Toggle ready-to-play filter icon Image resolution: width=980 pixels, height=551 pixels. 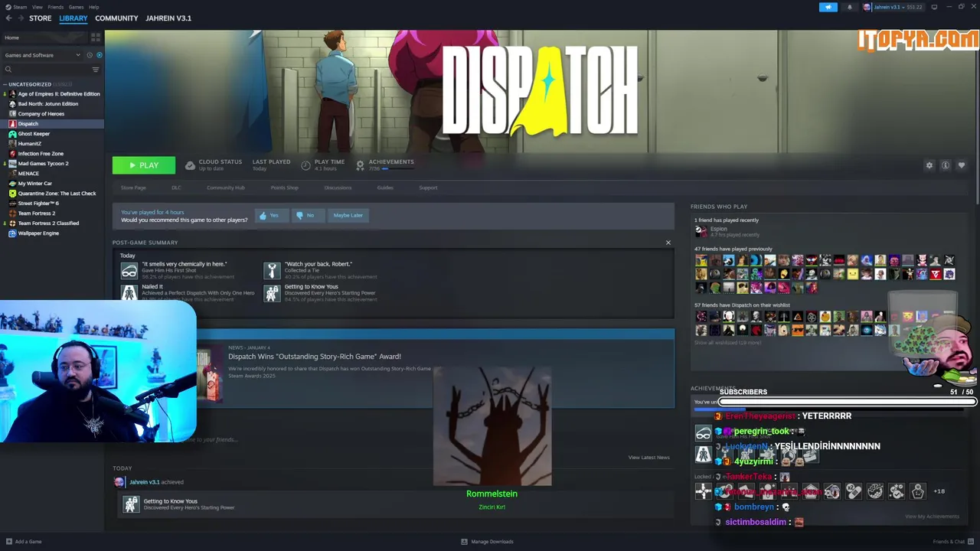[99, 55]
